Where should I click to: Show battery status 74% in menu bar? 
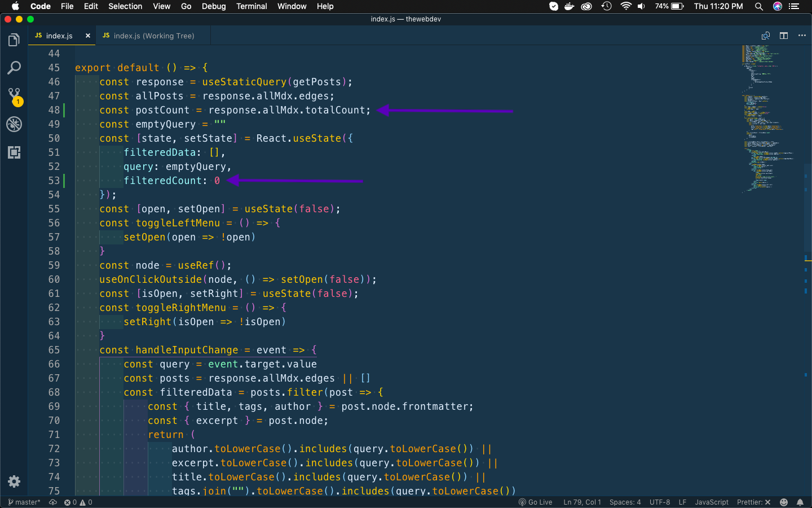click(669, 6)
